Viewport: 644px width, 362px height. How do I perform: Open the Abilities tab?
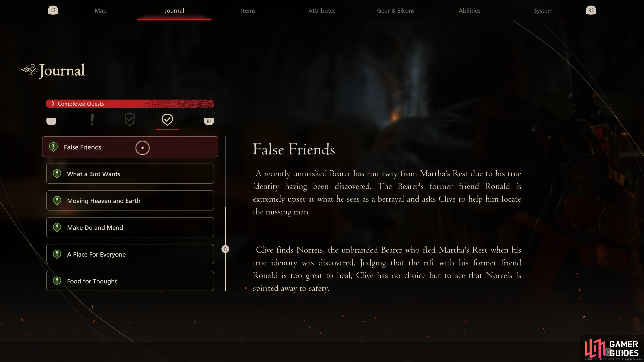469,11
